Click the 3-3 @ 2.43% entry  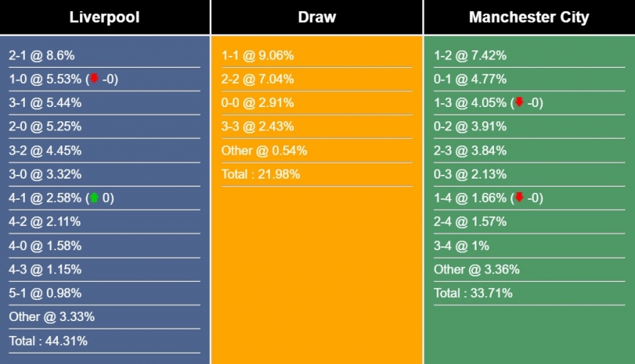pos(257,127)
